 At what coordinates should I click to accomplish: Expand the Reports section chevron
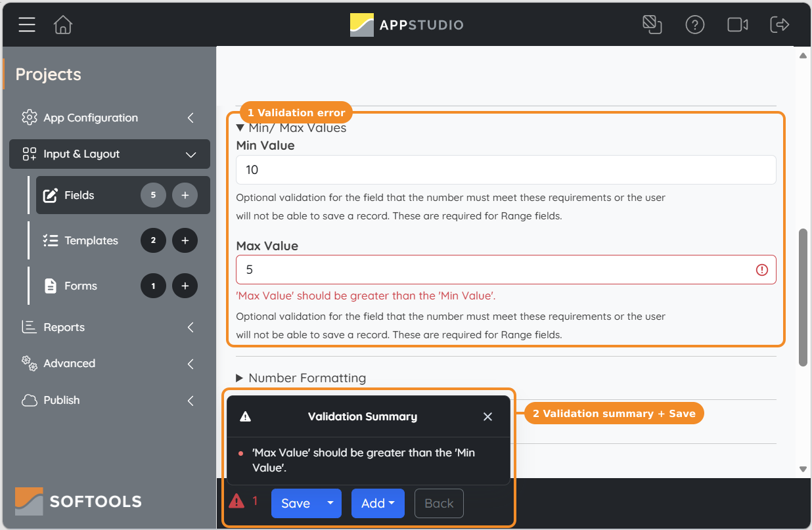(191, 327)
